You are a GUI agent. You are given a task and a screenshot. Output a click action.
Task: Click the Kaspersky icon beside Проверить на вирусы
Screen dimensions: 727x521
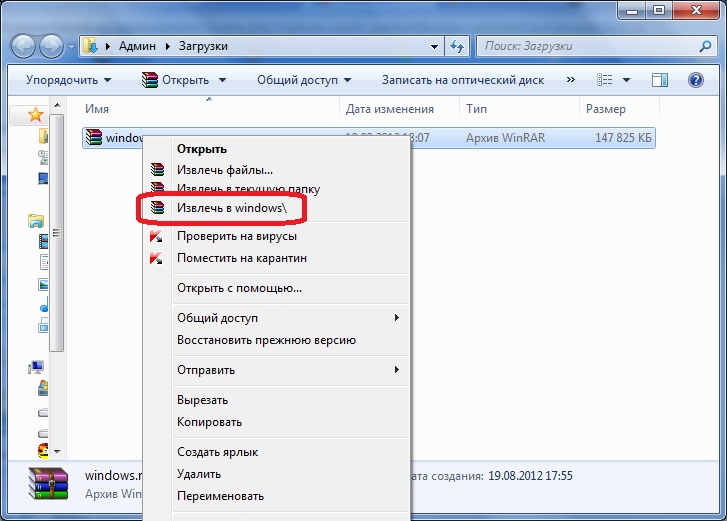(x=156, y=236)
